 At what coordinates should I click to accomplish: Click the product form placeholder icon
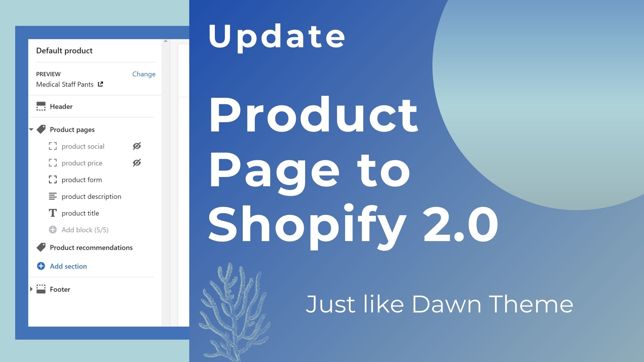coord(52,179)
